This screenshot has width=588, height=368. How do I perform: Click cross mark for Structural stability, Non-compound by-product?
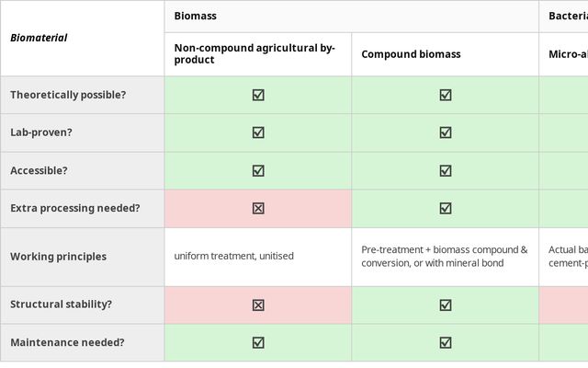pyautogui.click(x=258, y=305)
